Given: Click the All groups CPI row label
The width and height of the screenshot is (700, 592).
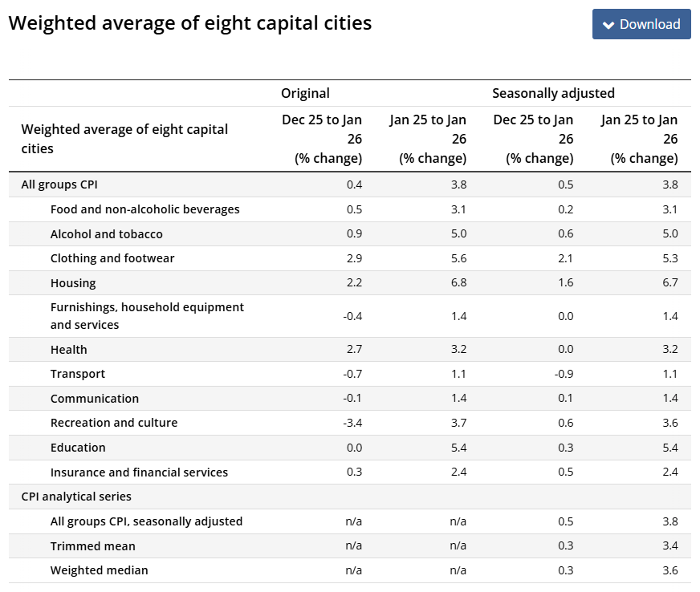Looking at the screenshot, I should point(59,184).
